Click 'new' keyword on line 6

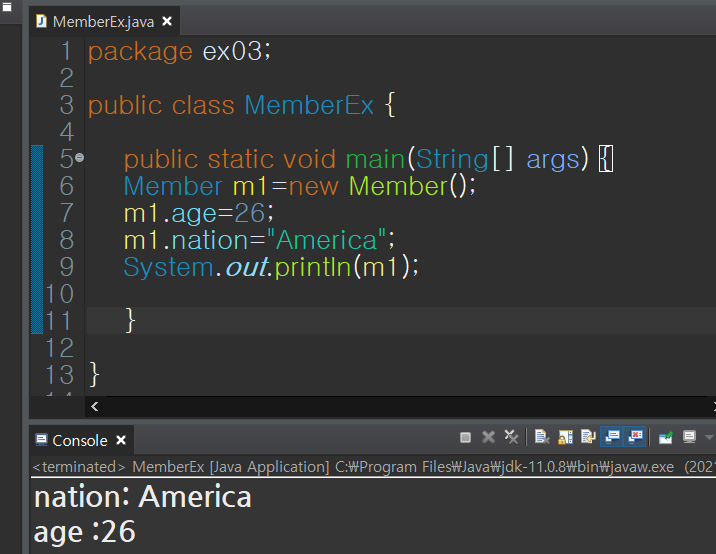[314, 186]
